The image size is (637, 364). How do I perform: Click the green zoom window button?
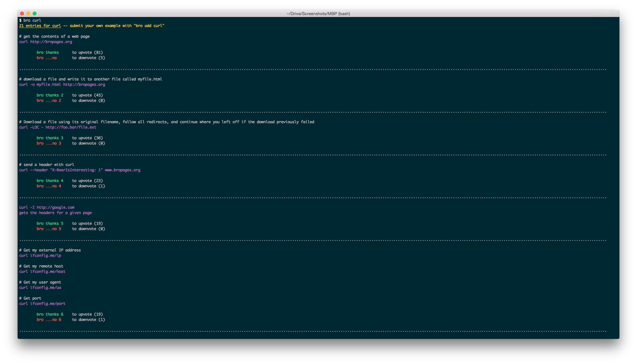(35, 14)
